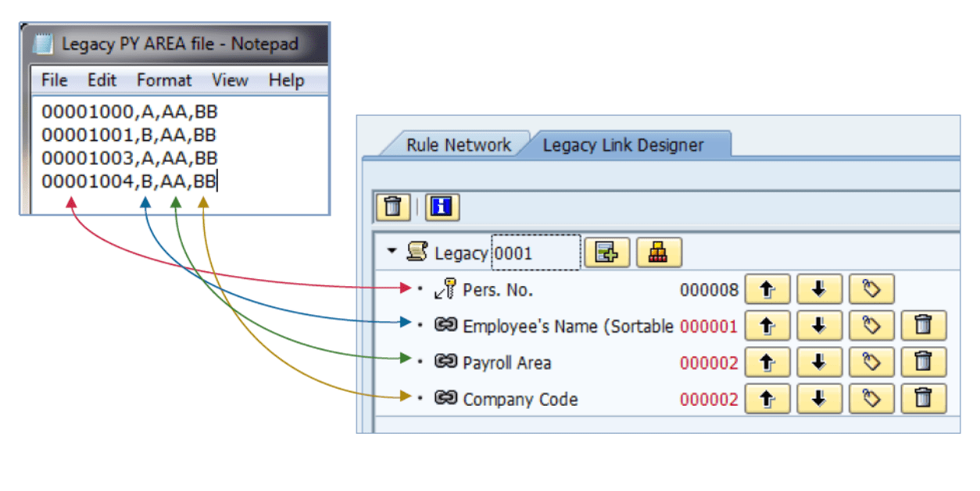Viewport: 980px width, 491px height.
Task: Click the link icon beside Employee's Name
Action: [445, 325]
